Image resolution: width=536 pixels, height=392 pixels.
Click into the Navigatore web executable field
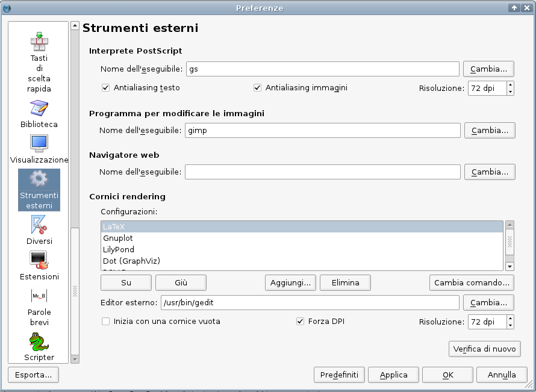tap(322, 172)
